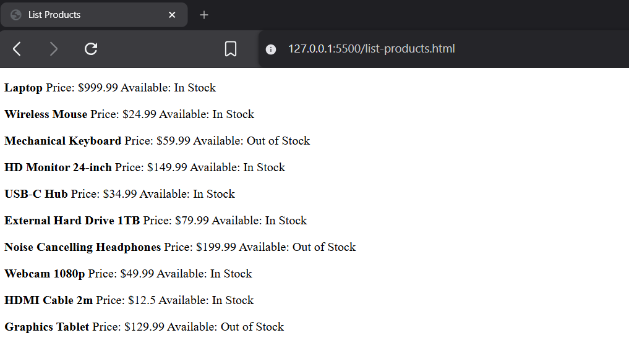
Task: Click the HDMI Cable 2m product name
Action: coord(48,300)
